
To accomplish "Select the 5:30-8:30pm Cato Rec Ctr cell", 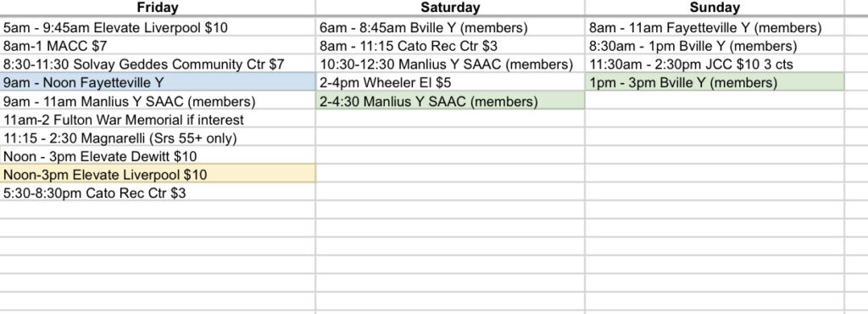I will click(x=158, y=192).
